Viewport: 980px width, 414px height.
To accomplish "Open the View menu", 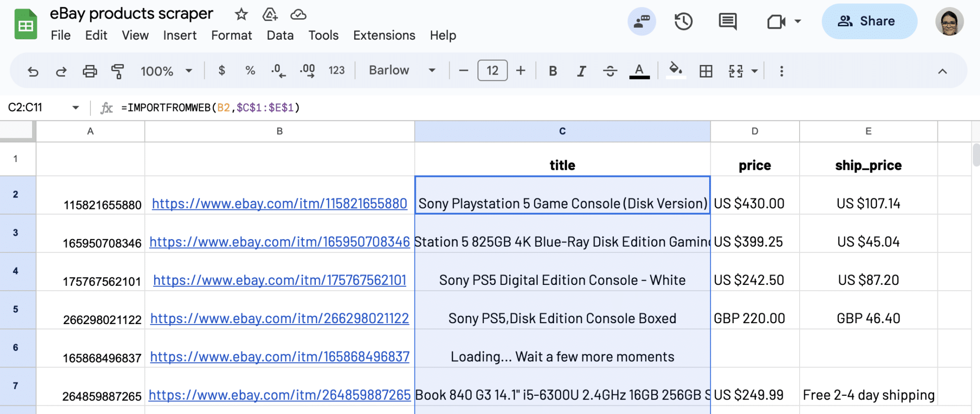I will pyautogui.click(x=135, y=35).
